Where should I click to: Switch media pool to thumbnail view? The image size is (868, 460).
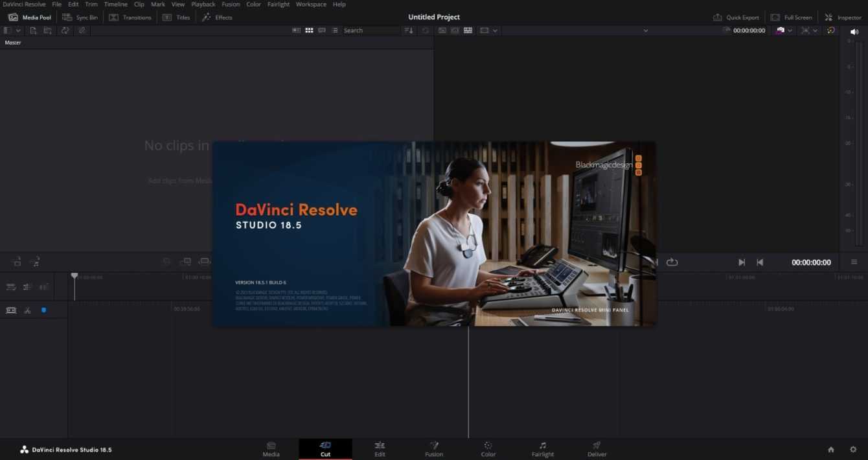(x=309, y=30)
